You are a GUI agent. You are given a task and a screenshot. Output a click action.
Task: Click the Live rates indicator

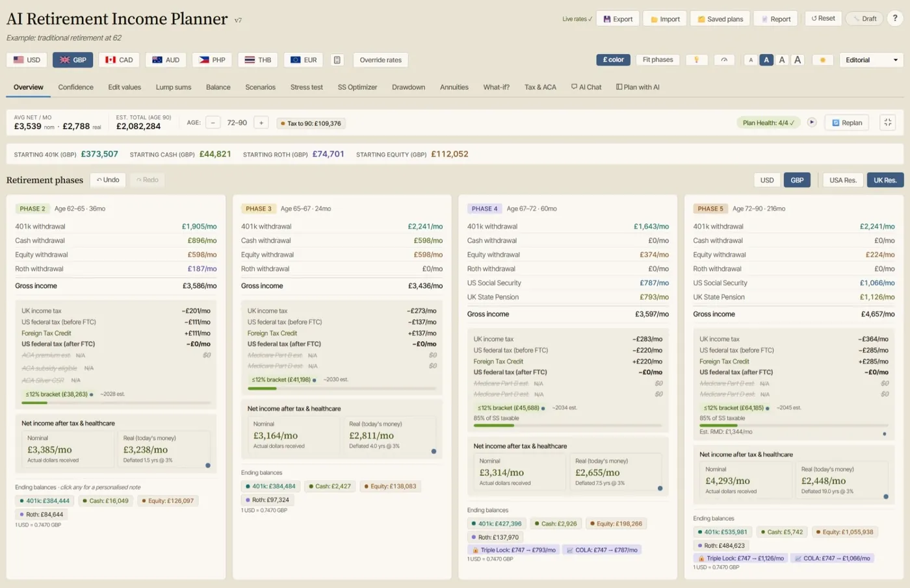pos(577,19)
